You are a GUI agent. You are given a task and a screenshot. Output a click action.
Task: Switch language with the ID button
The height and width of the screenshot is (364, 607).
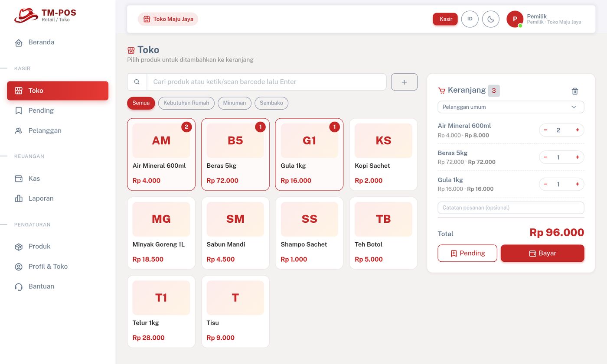pos(470,19)
